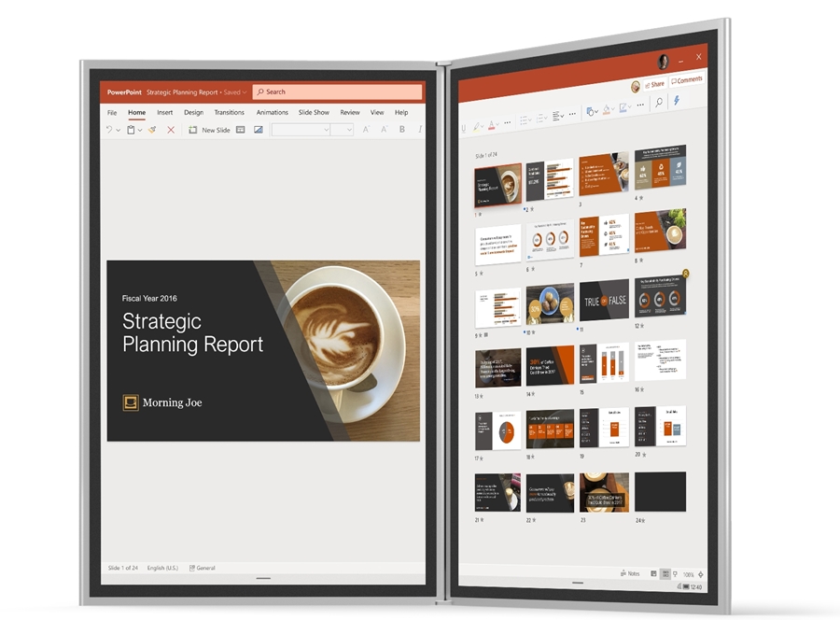Click the magnifier Find icon in ribbon
This screenshot has height=620, width=840.
tap(659, 103)
